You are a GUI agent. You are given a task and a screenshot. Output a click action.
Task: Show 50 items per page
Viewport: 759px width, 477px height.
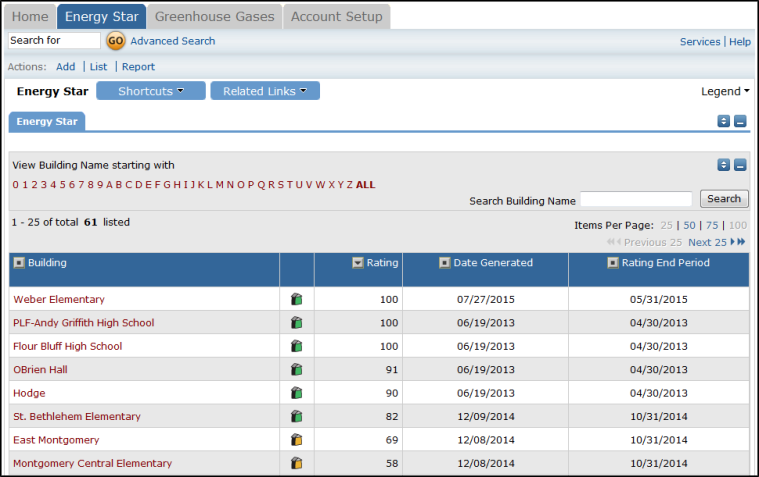[x=689, y=225]
